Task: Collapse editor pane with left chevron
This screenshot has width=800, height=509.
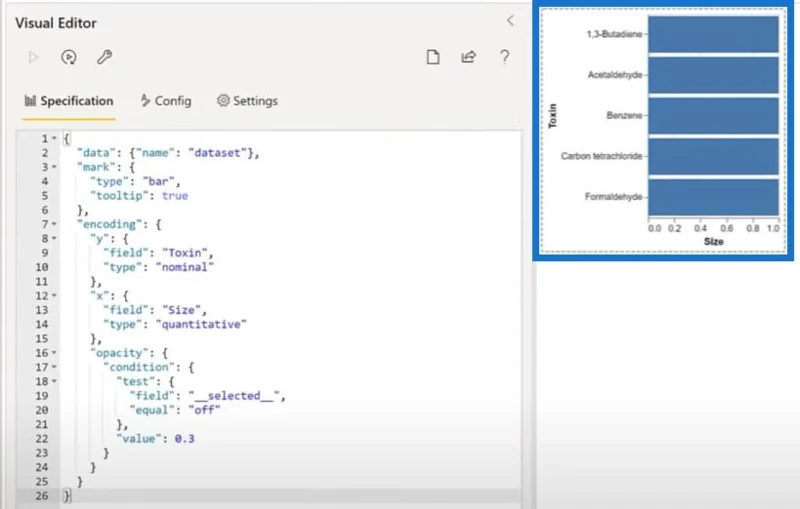Action: coord(510,21)
